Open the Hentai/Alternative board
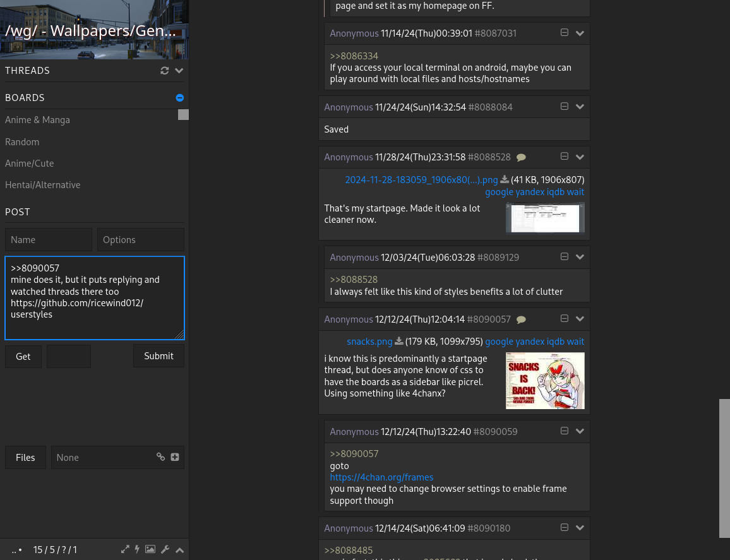This screenshot has width=730, height=560. 43,185
